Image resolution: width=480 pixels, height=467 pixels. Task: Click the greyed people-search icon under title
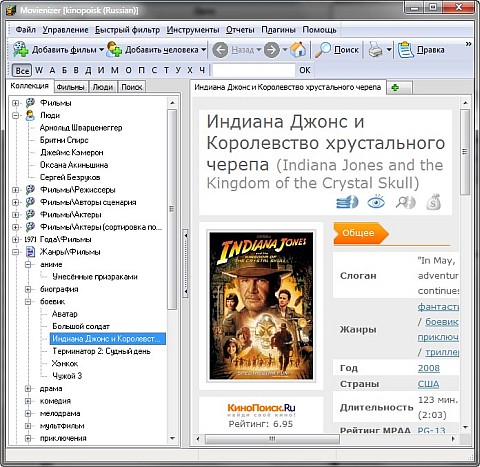click(x=405, y=202)
